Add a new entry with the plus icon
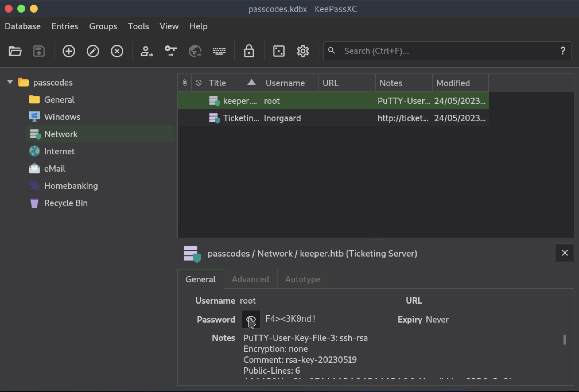The image size is (579, 392). pyautogui.click(x=69, y=51)
